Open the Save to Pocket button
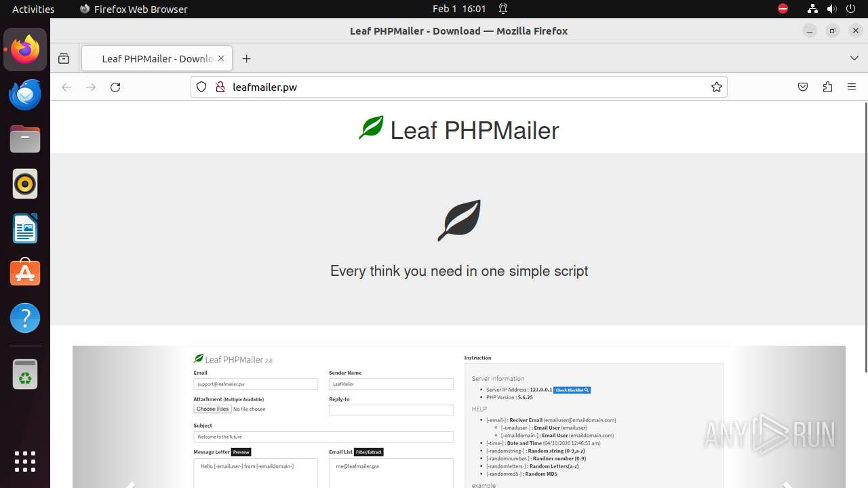Screen dimensions: 868x488 coord(803,87)
